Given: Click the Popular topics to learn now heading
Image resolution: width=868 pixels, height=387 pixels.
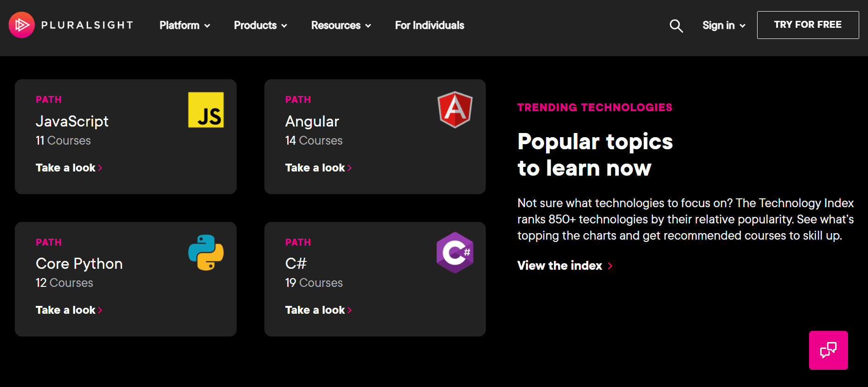Looking at the screenshot, I should (595, 155).
